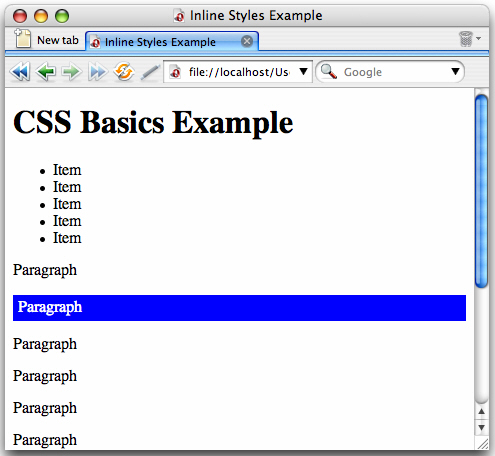This screenshot has width=495, height=456.
Task: Click the Fast Forward icon
Action: 97,72
